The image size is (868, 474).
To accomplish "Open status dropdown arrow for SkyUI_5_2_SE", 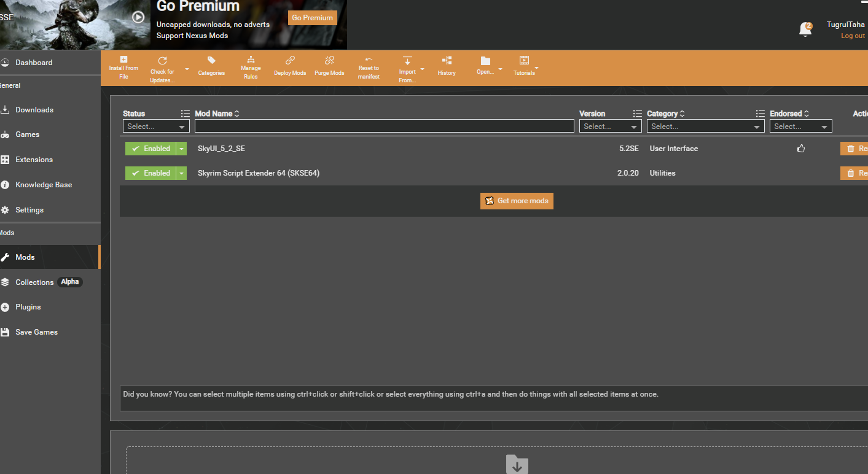I will 181,149.
